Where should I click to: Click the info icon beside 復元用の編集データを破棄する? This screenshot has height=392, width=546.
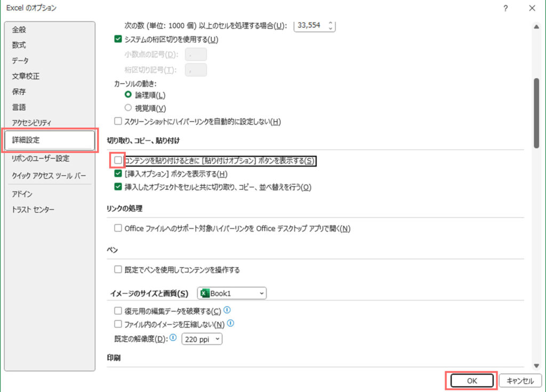pos(227,310)
